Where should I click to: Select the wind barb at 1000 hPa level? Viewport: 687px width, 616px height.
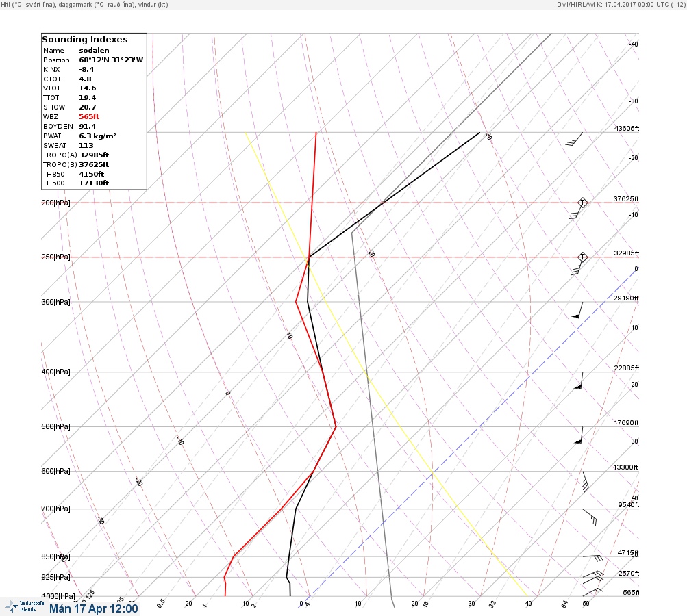pos(592,592)
